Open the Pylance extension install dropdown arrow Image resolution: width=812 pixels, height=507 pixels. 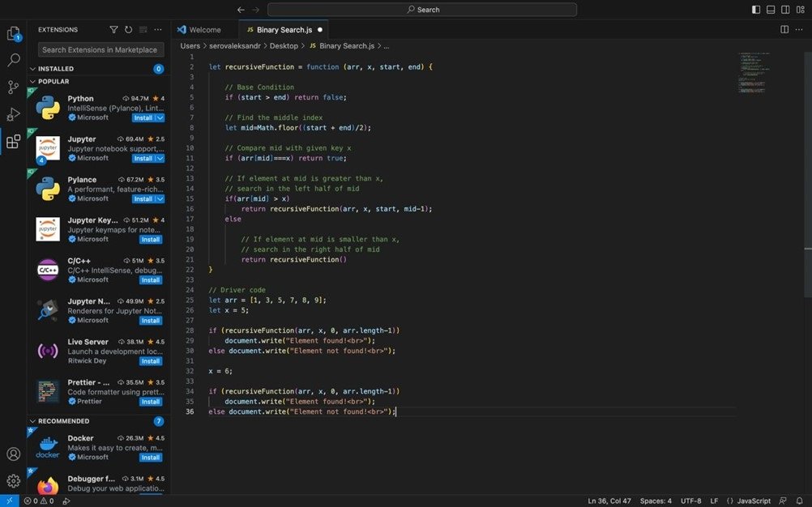point(160,198)
